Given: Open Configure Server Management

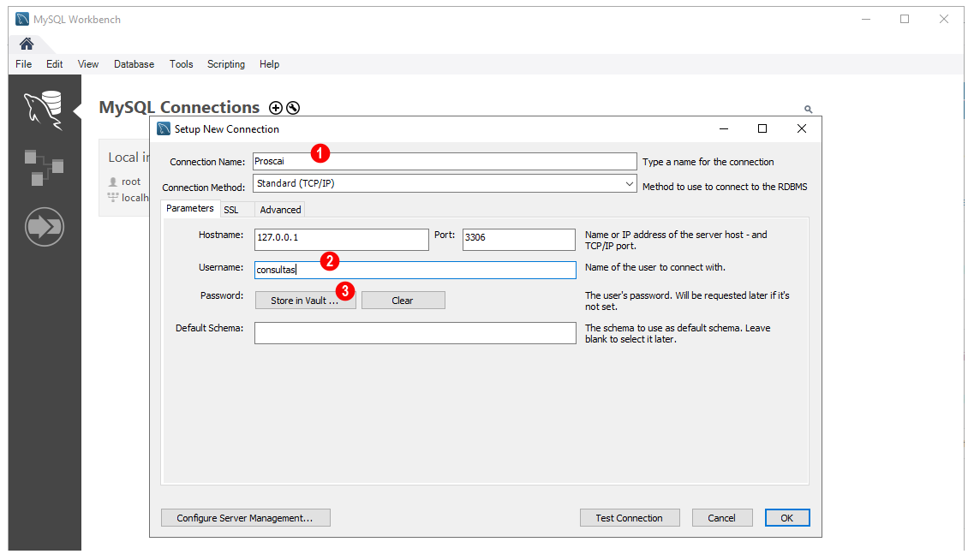Looking at the screenshot, I should point(245,518).
